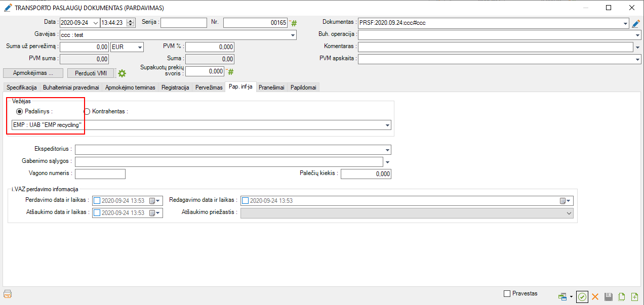
Task: Click the time spinner next to 13:44:23
Action: point(131,23)
